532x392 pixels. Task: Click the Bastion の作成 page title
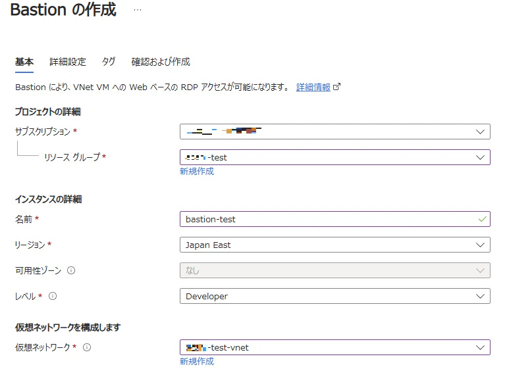[63, 9]
